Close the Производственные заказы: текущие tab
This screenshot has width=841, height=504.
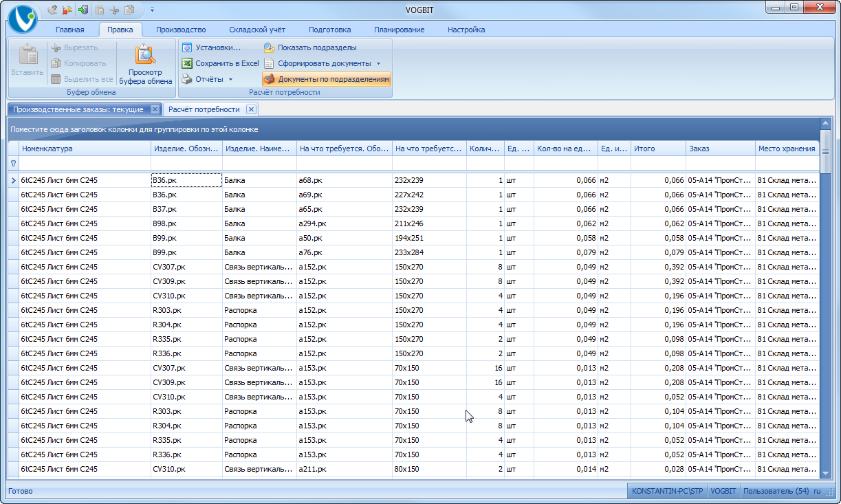click(155, 109)
